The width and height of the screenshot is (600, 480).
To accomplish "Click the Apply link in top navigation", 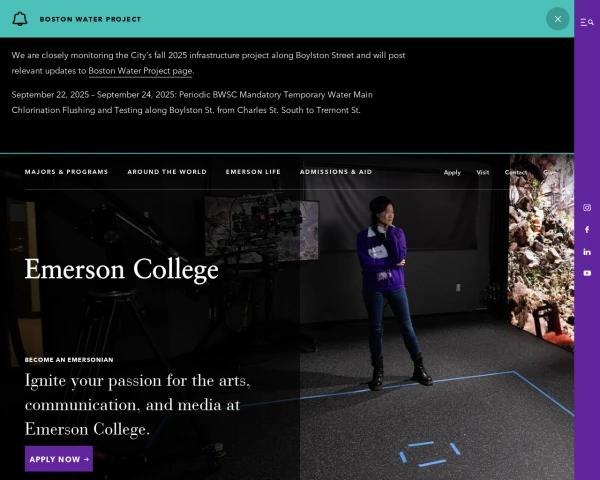I will [x=452, y=173].
